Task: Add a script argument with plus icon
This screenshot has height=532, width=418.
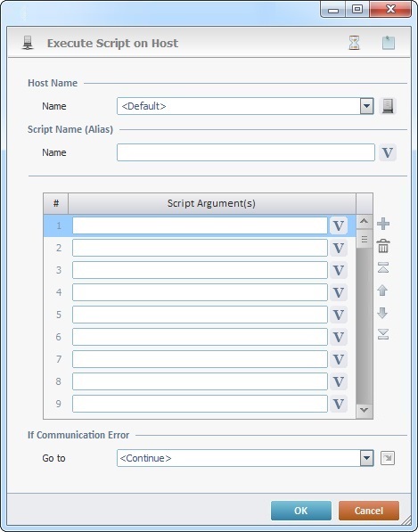Action: pos(383,224)
